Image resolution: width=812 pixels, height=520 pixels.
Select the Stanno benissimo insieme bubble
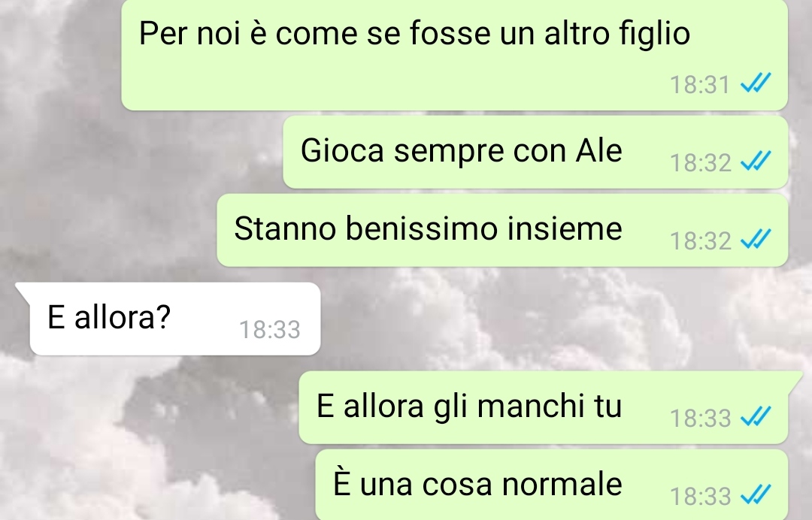(x=502, y=230)
